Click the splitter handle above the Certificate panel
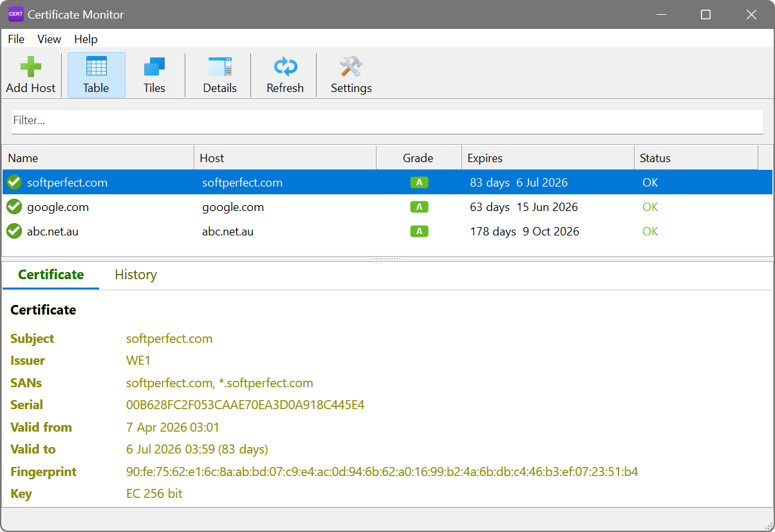The width and height of the screenshot is (775, 532). pos(386,259)
